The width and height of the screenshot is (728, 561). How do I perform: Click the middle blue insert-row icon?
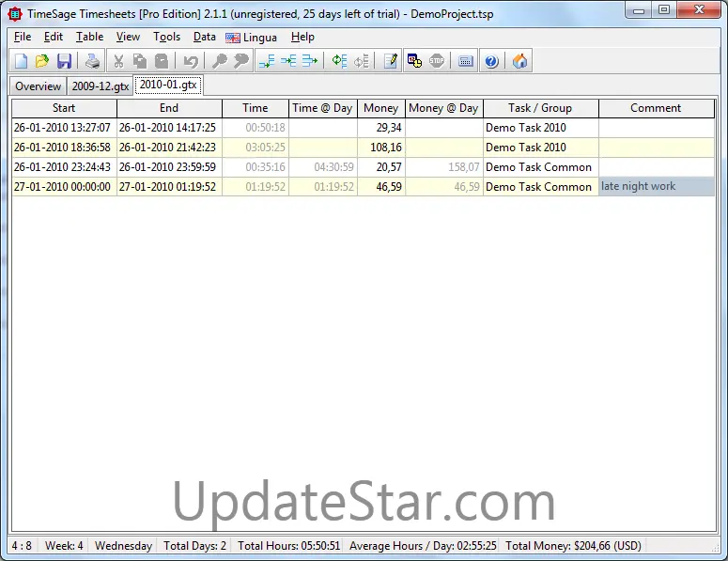[288, 61]
